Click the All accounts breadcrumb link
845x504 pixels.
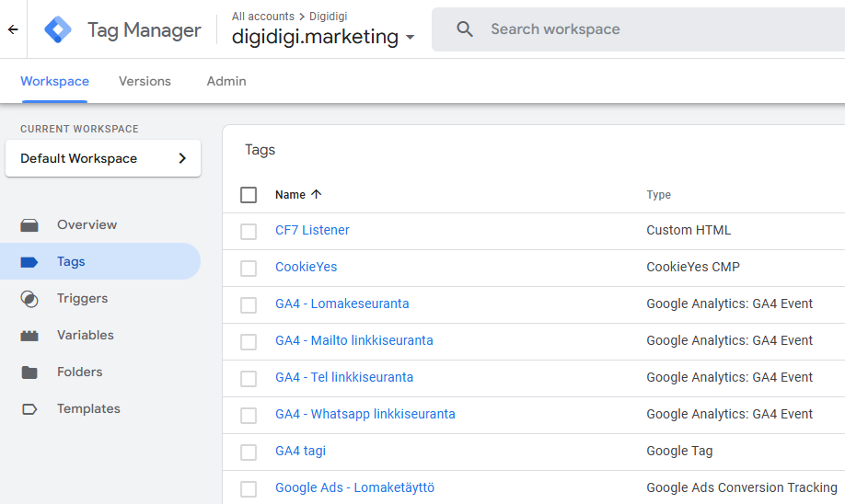pyautogui.click(x=263, y=17)
